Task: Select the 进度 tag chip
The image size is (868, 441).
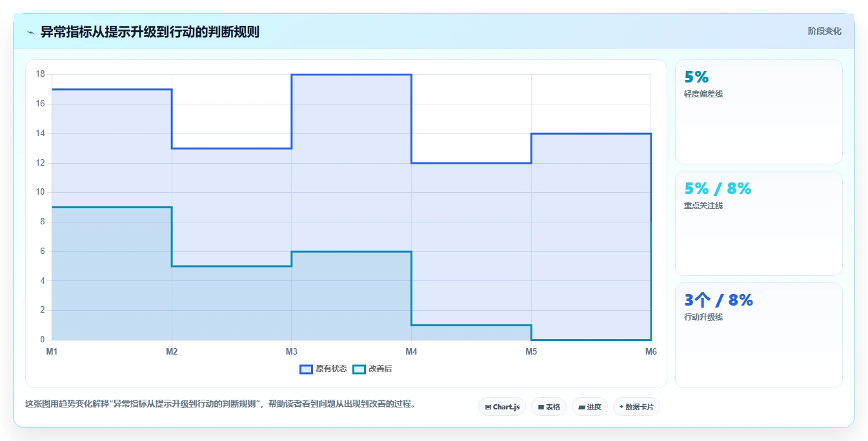Action: click(x=590, y=407)
